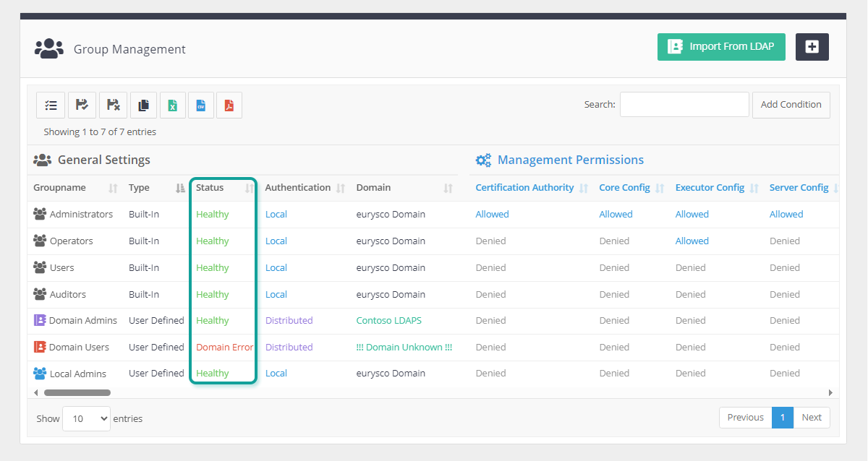Image resolution: width=868 pixels, height=461 pixels.
Task: Click the copy to clipboard icon
Action: pos(143,105)
